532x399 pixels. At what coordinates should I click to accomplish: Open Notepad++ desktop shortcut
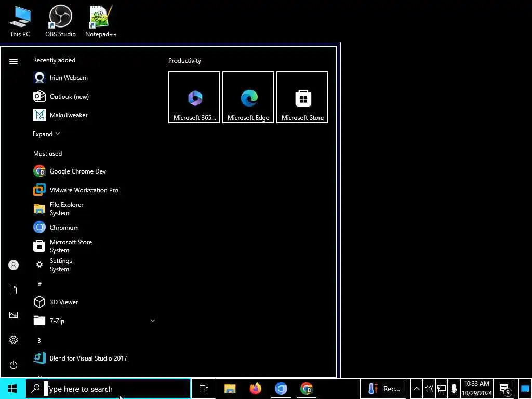(x=101, y=21)
